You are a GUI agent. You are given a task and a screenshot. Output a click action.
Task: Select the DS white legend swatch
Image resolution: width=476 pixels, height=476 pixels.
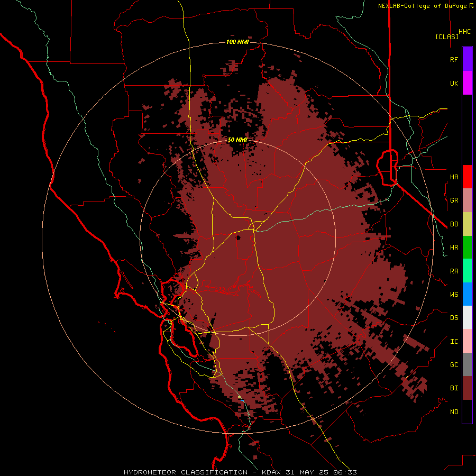coord(467,317)
